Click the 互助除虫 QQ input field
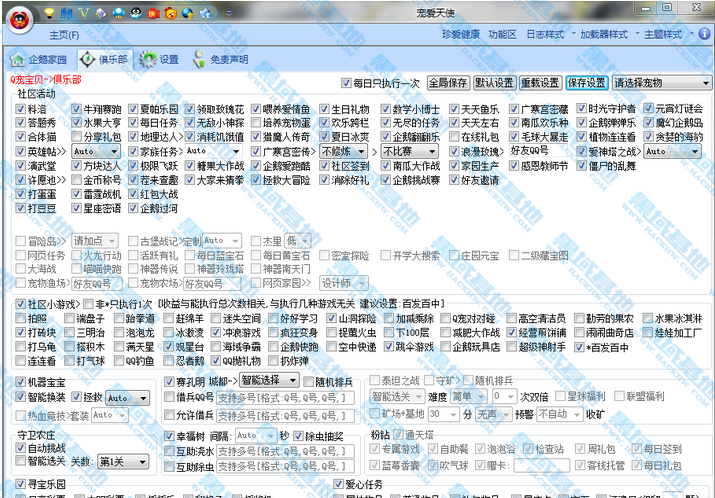The image size is (715, 498). 285,467
